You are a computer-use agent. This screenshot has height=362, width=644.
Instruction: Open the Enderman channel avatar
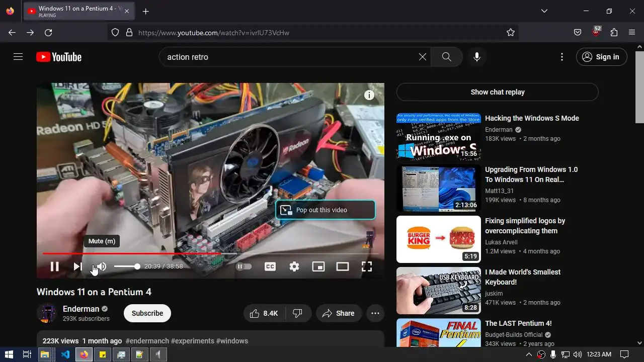[47, 313]
